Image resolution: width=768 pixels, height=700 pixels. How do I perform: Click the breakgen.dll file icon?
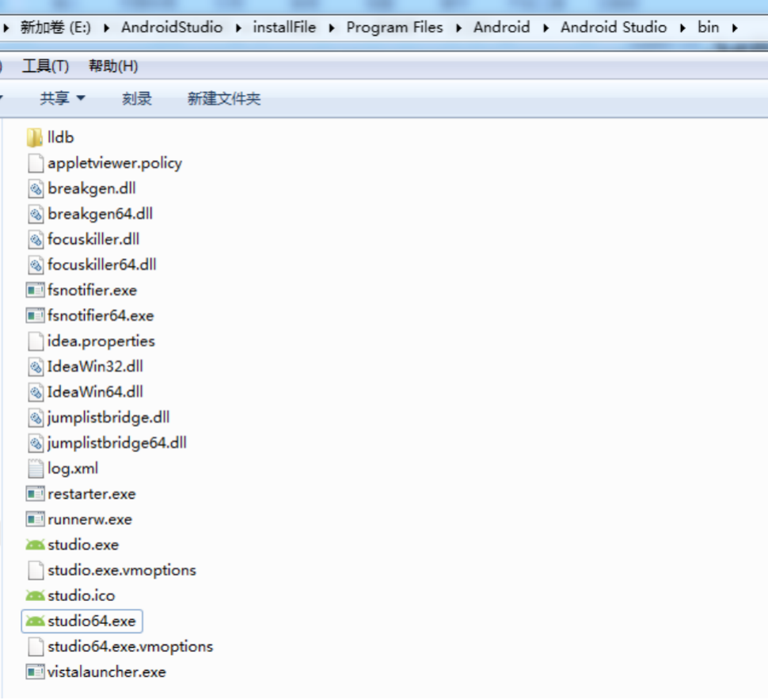pyautogui.click(x=36, y=188)
